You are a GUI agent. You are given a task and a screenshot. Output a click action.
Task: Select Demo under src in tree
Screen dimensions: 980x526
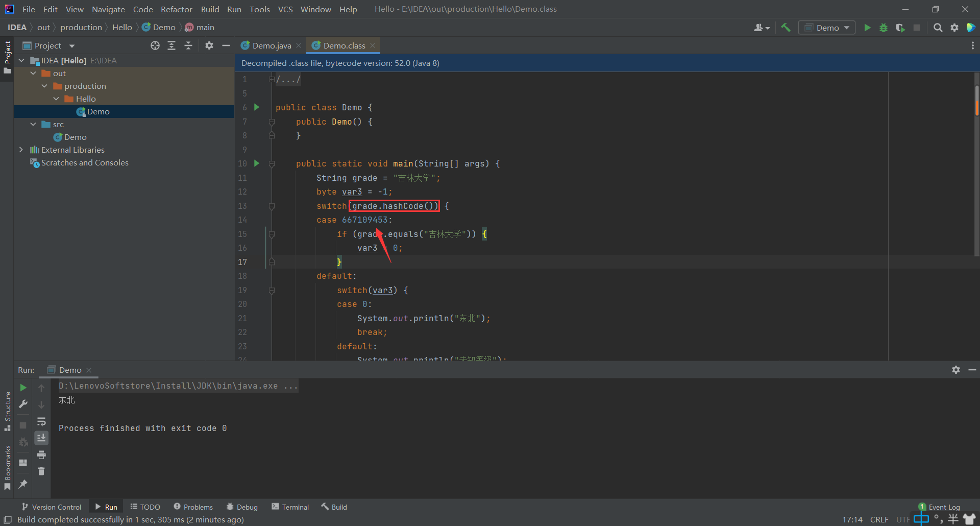click(75, 137)
